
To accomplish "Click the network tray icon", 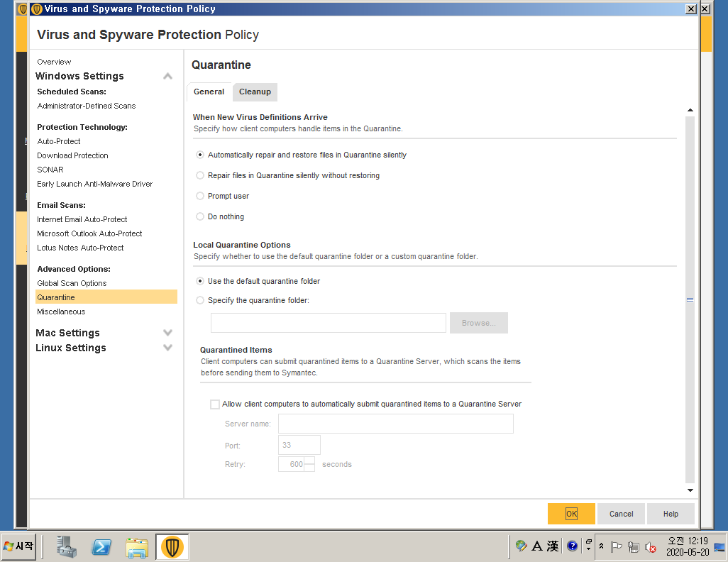I will click(x=634, y=547).
